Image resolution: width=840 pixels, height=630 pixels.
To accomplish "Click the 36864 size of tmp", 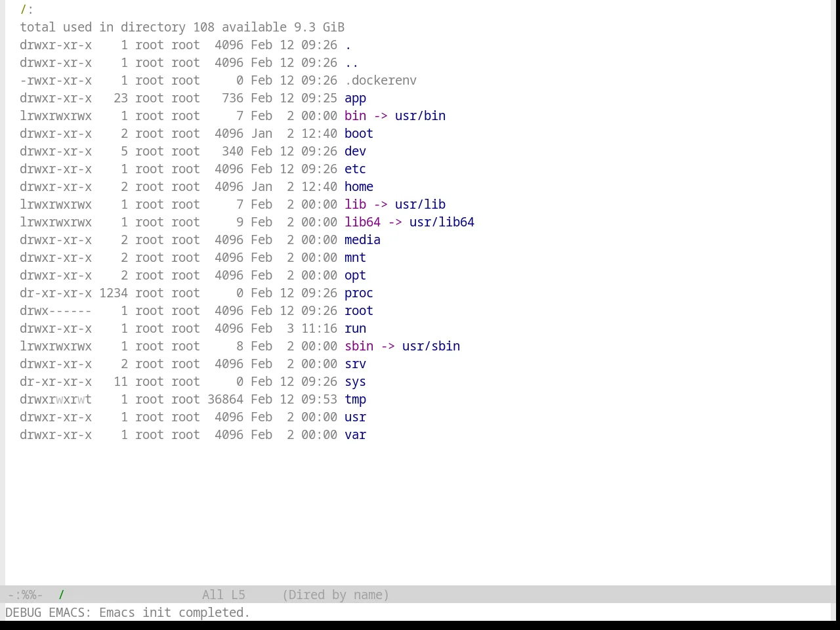I will coord(225,400).
